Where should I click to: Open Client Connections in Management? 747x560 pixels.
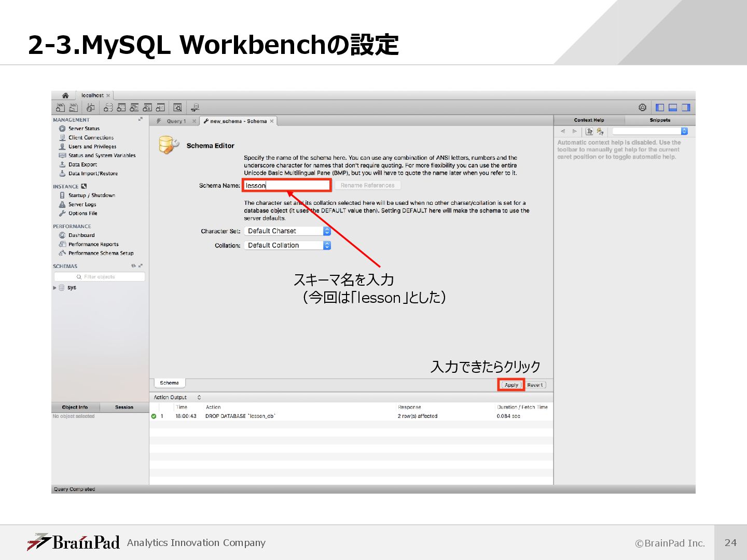coord(86,137)
